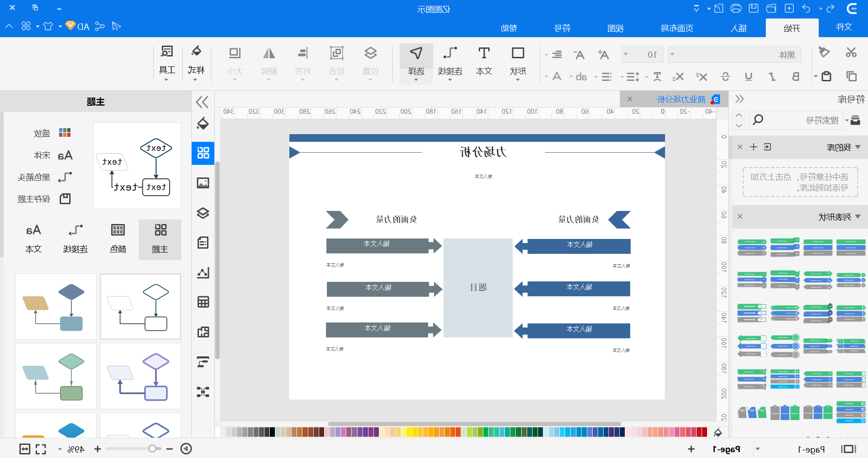Switch to the 插入 insert tab
The height and width of the screenshot is (458, 868).
pyautogui.click(x=739, y=28)
